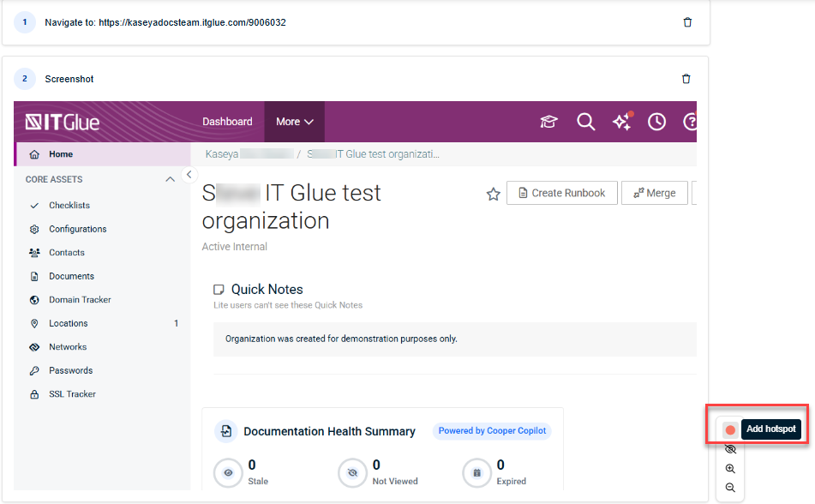Go to Contacts in the sidebar
Viewport: 815px width, 504px height.
click(x=67, y=253)
